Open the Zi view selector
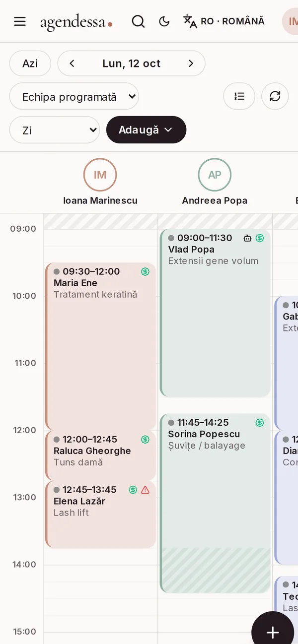 pyautogui.click(x=55, y=130)
